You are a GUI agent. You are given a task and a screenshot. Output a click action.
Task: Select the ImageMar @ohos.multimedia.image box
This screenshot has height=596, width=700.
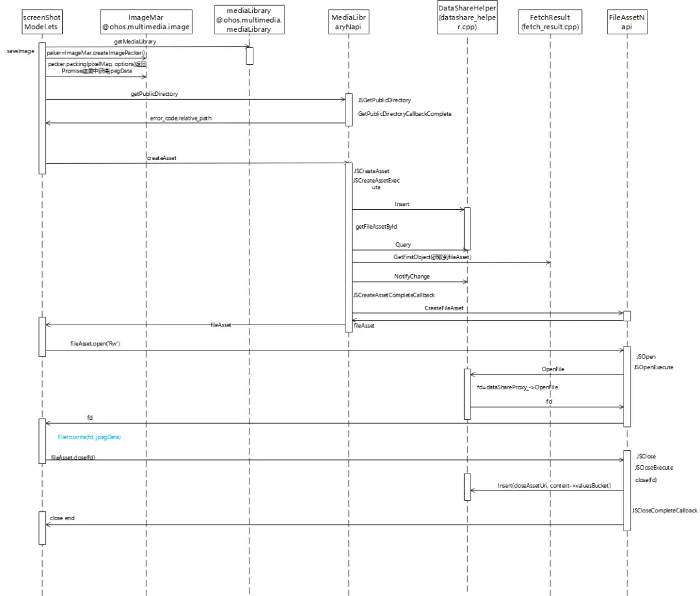[x=146, y=22]
